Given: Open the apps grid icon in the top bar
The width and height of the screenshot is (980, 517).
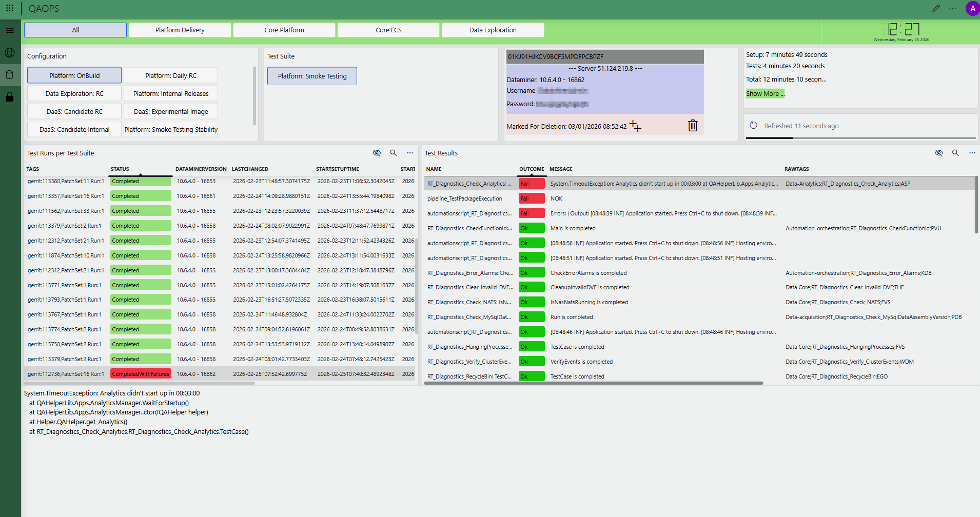Looking at the screenshot, I should pyautogui.click(x=9, y=8).
